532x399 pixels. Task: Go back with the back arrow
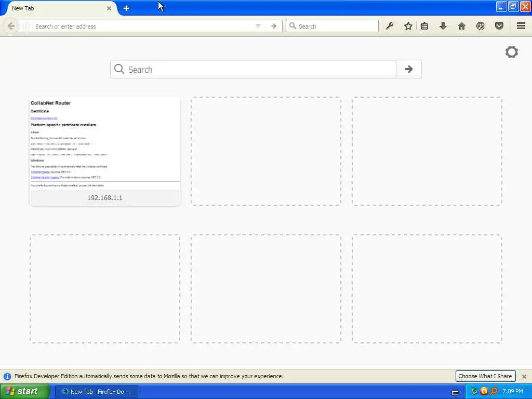tap(11, 26)
